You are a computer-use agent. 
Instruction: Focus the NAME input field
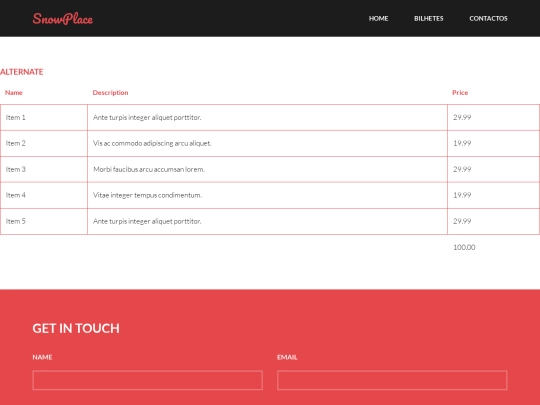coord(148,380)
